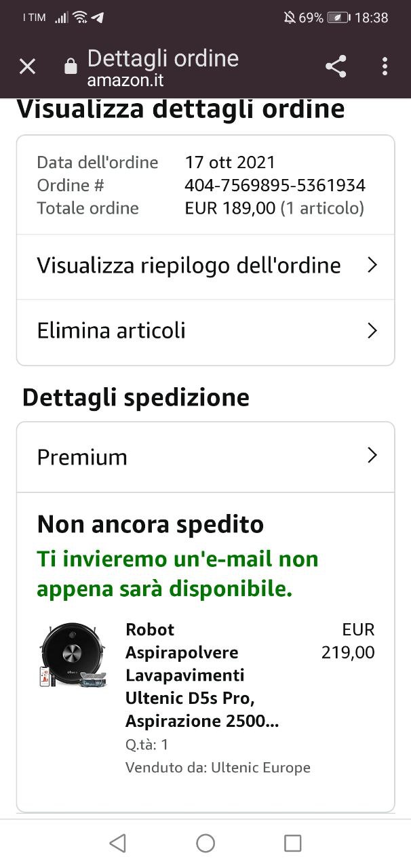Tap the share icon in top bar

(336, 66)
